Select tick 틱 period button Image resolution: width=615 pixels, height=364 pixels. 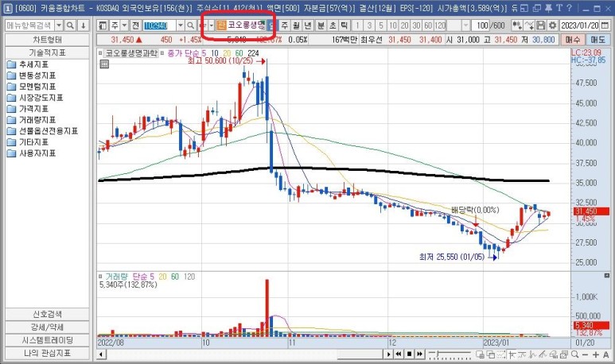coord(344,25)
